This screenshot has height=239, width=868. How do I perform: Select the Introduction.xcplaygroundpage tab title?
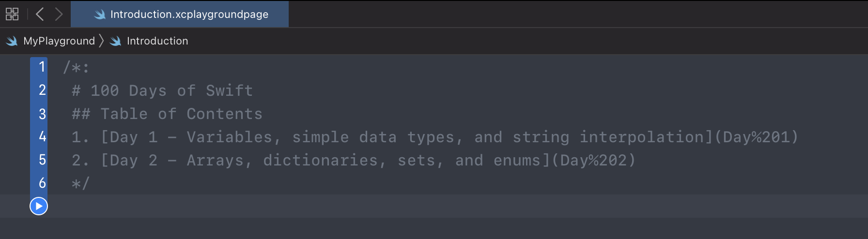tap(189, 15)
